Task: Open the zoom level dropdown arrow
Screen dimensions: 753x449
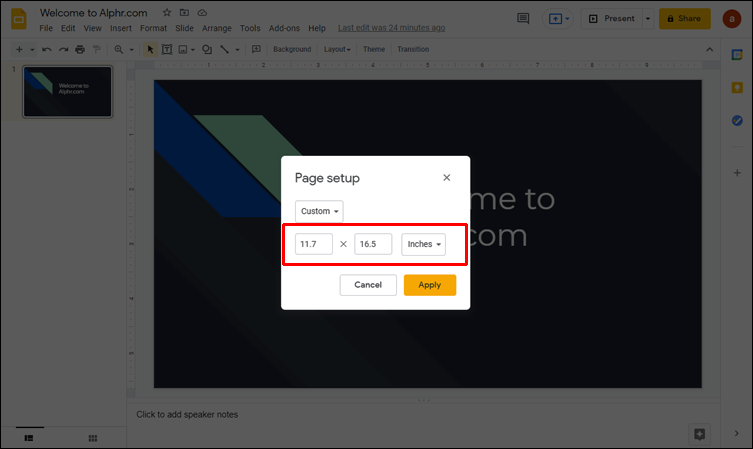Action: tap(132, 49)
